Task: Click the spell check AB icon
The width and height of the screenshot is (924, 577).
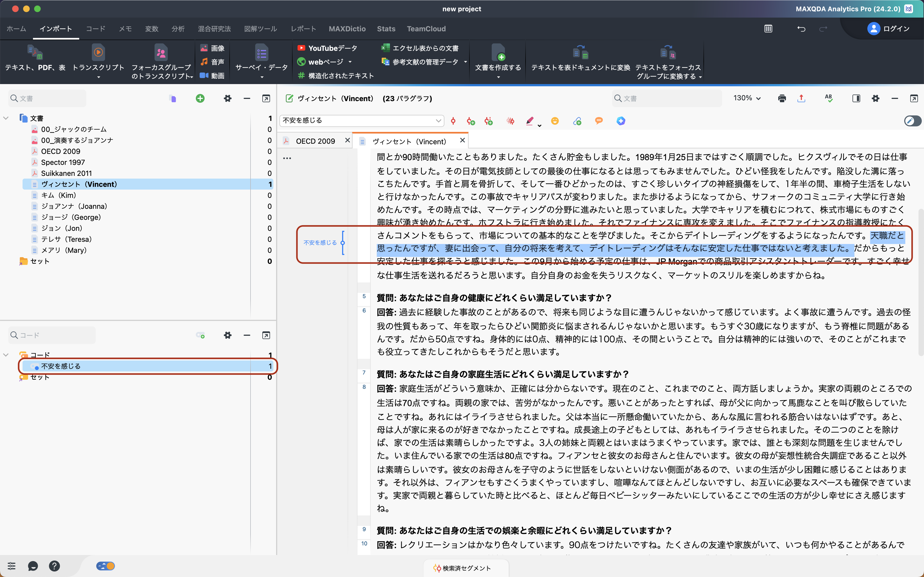Action: coord(828,98)
